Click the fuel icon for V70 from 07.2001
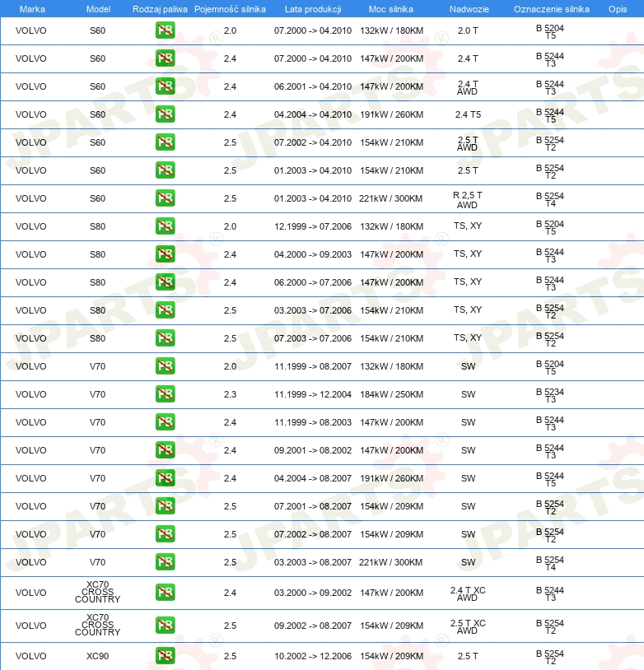 click(x=165, y=506)
